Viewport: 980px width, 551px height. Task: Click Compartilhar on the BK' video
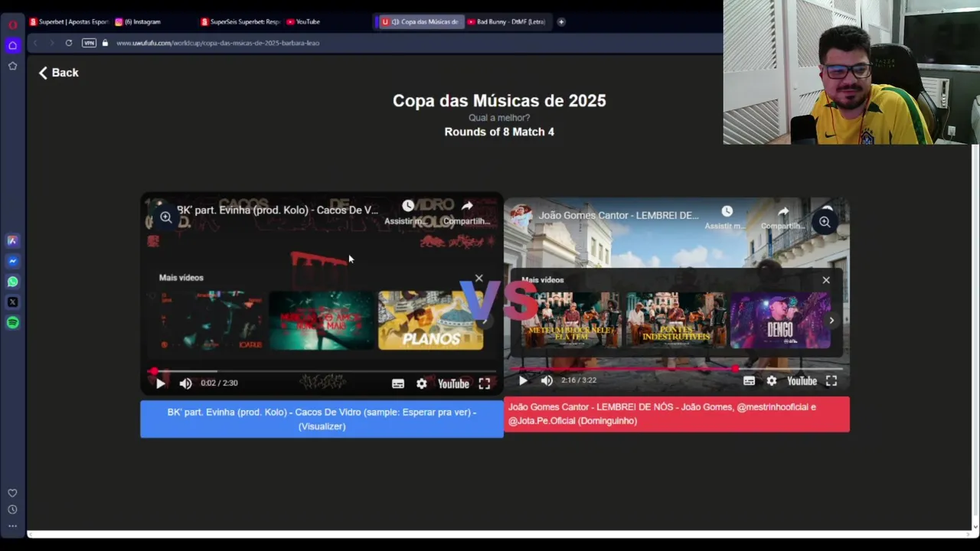[466, 212]
